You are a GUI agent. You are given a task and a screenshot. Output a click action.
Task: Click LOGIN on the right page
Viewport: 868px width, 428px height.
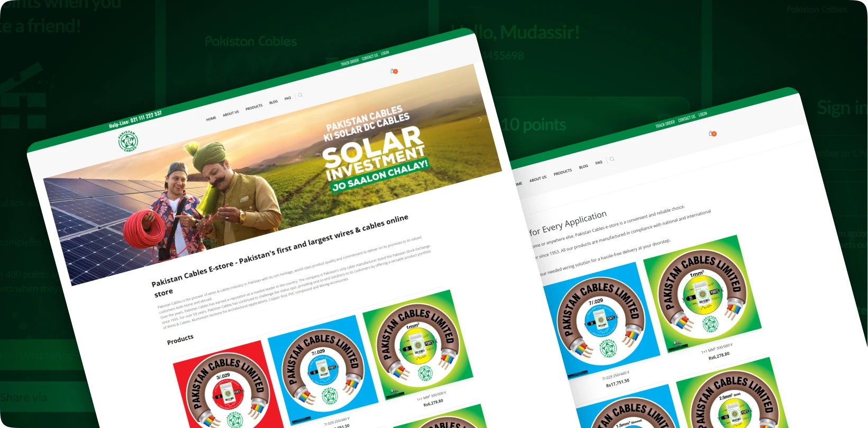pos(703,114)
